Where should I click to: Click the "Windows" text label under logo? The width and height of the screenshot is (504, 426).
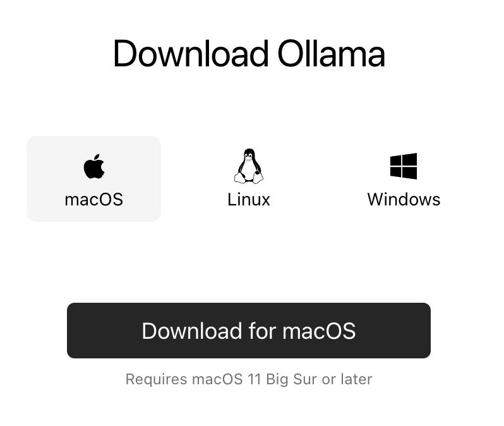pos(404,200)
